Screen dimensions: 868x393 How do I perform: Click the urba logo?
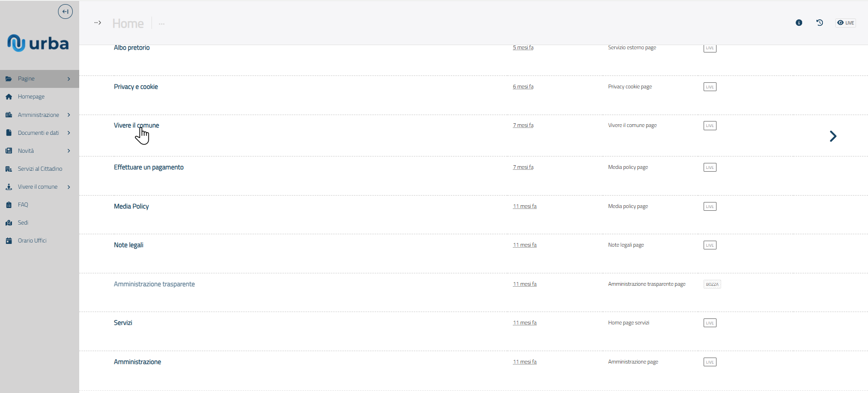point(38,43)
